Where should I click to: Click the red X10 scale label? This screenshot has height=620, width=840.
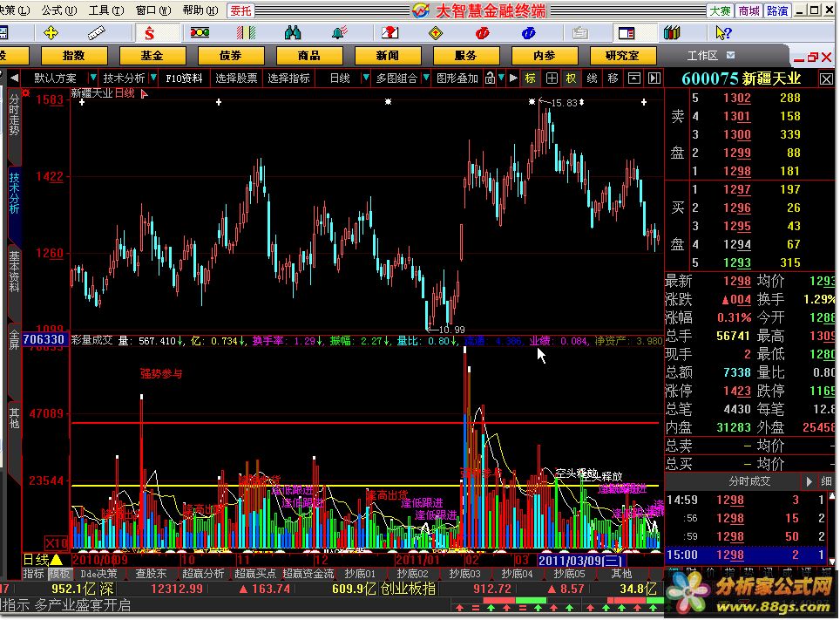[57, 542]
